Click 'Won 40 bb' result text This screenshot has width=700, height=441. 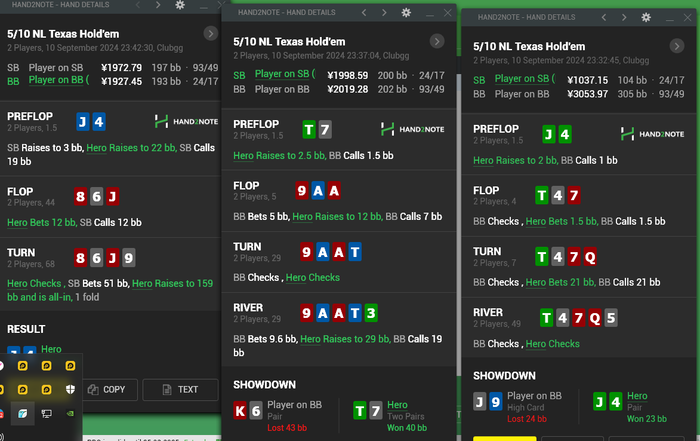(407, 428)
